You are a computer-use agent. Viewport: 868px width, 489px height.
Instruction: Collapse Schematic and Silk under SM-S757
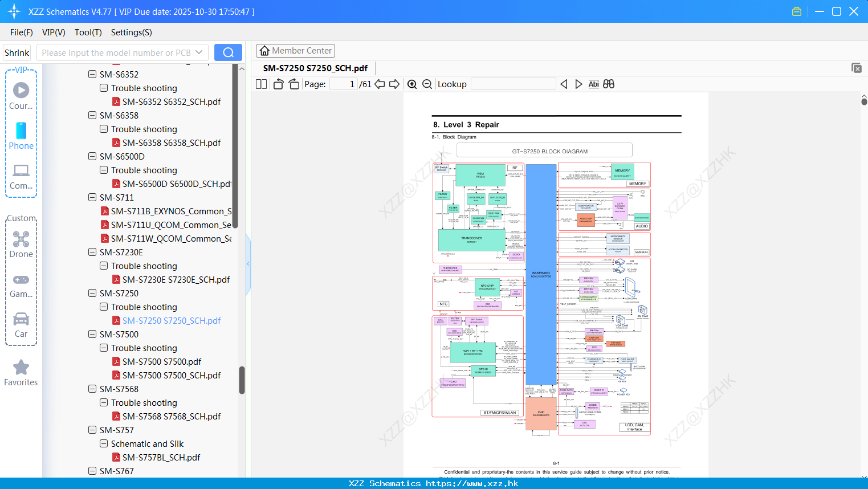coord(104,443)
